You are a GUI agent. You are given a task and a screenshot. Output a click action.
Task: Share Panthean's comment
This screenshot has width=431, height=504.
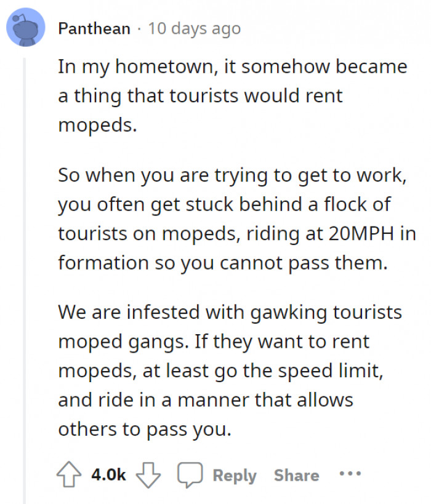pos(296,474)
